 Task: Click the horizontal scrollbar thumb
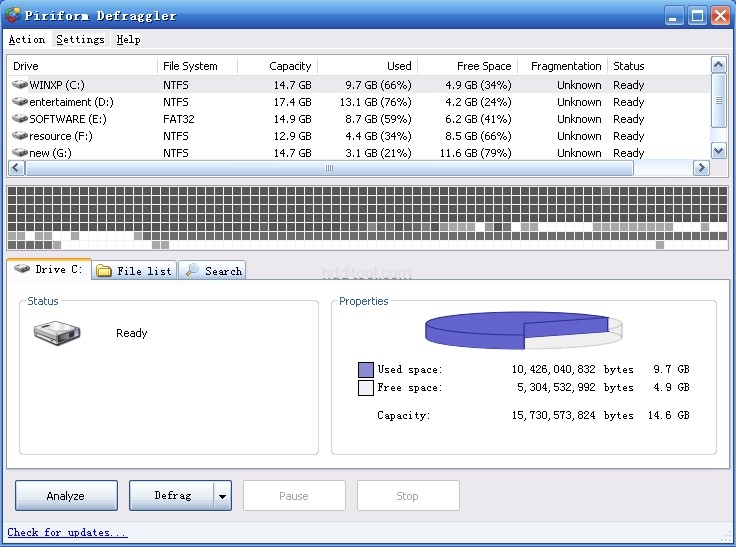click(329, 168)
